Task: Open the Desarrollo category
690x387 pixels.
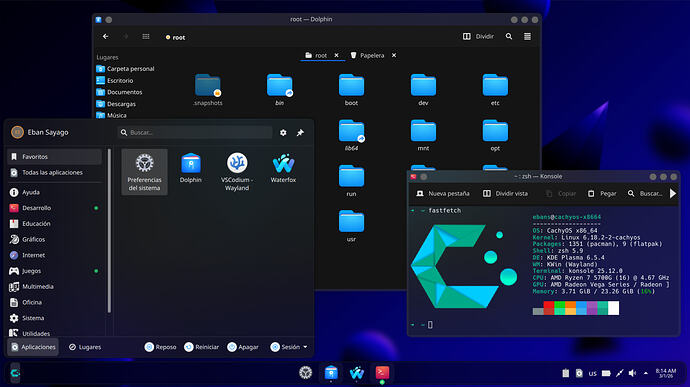Action: pos(54,208)
